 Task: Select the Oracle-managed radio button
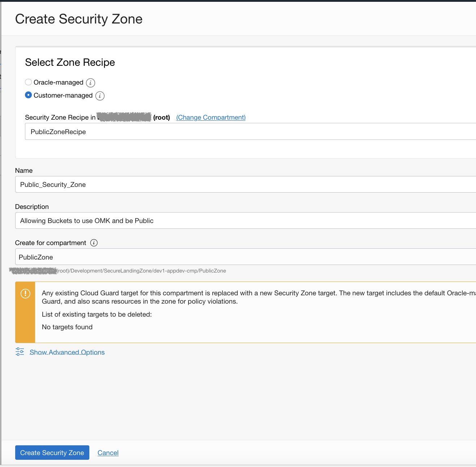[28, 82]
